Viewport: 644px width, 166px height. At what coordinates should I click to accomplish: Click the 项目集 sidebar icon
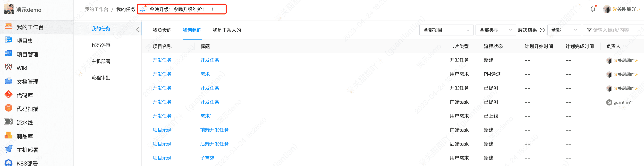(9, 40)
